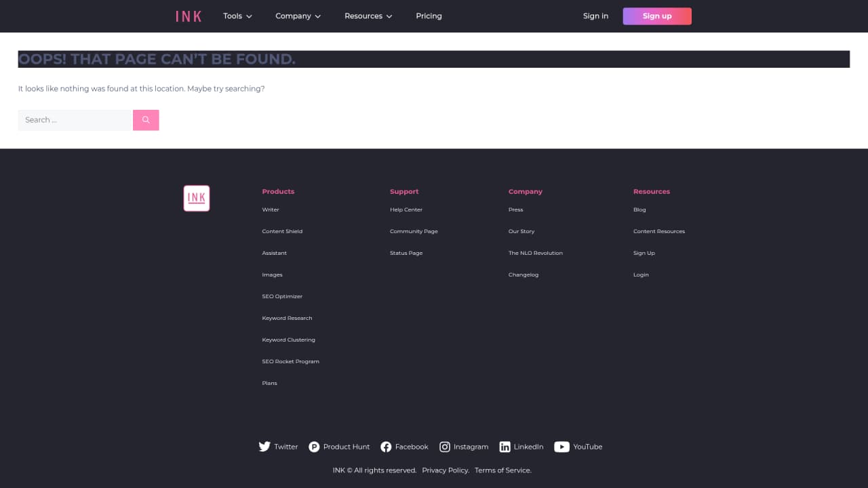Open the Instagram icon
Screen dimensions: 868x488
445,447
